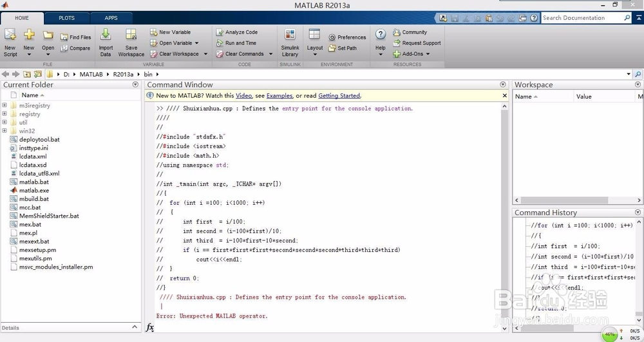Viewport: 644px width, 342px height.
Task: Click the New Variable icon
Action: coord(154,32)
